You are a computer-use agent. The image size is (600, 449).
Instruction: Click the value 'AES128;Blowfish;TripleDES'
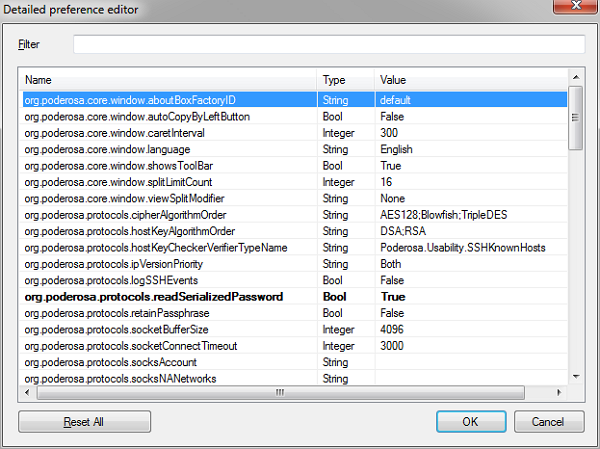[x=443, y=215]
